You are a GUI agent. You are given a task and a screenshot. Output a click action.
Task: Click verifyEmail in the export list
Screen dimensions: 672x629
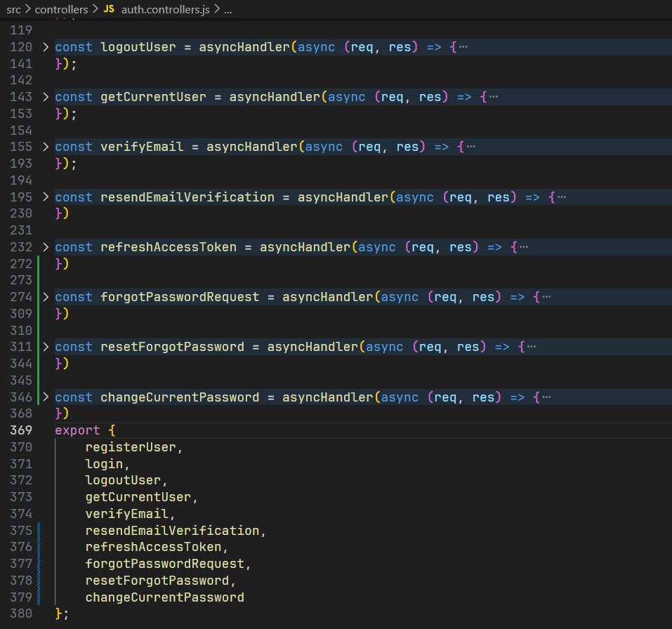[127, 514]
